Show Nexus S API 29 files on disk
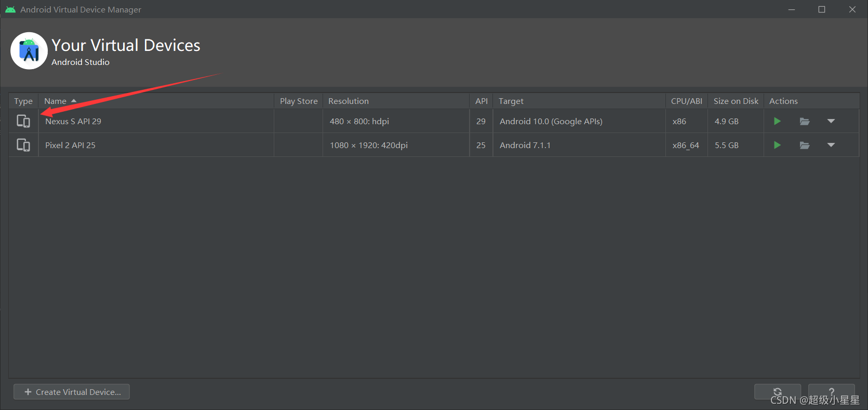This screenshot has width=868, height=410. [805, 122]
